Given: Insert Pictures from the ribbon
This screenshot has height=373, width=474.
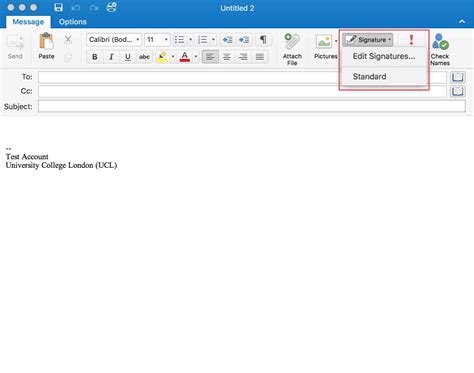Looking at the screenshot, I should coord(324,47).
